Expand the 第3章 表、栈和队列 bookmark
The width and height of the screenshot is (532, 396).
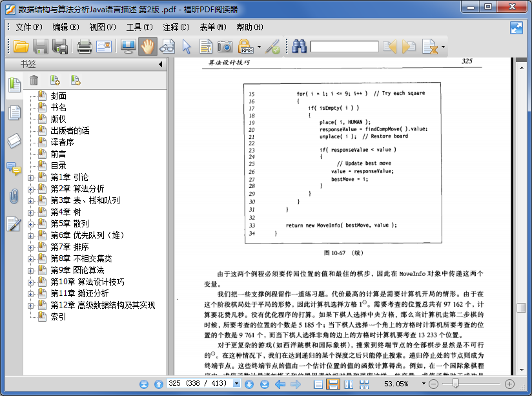30,201
